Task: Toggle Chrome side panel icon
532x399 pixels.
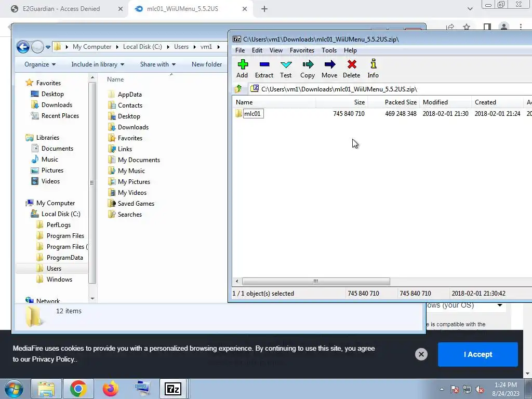Action: 487,27
